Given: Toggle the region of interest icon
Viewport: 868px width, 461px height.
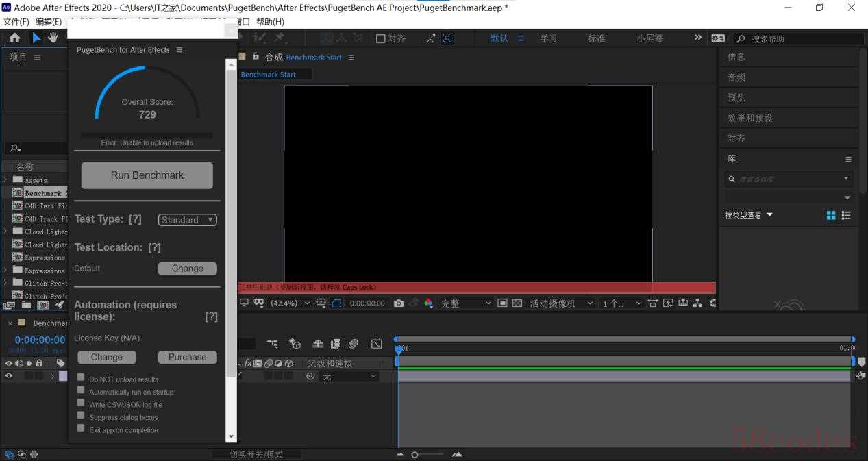Looking at the screenshot, I should pos(502,303).
